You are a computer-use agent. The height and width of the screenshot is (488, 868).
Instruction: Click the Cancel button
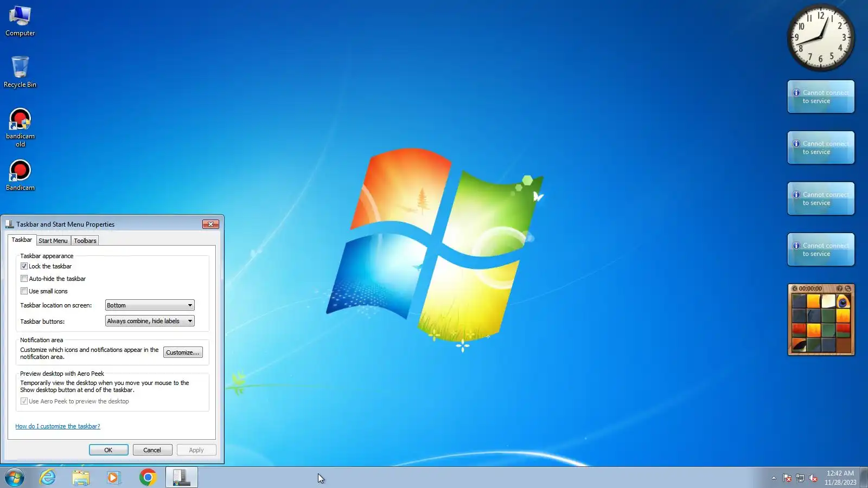(152, 450)
